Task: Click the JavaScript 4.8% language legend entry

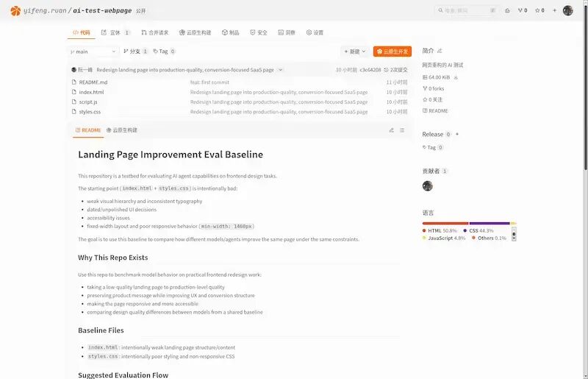Action: coord(444,238)
